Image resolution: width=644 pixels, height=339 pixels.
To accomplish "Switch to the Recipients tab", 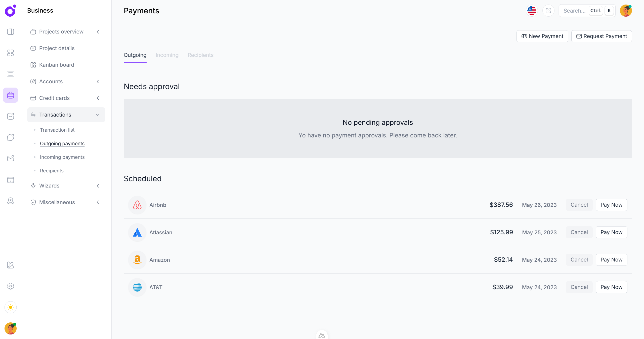I will [x=200, y=55].
